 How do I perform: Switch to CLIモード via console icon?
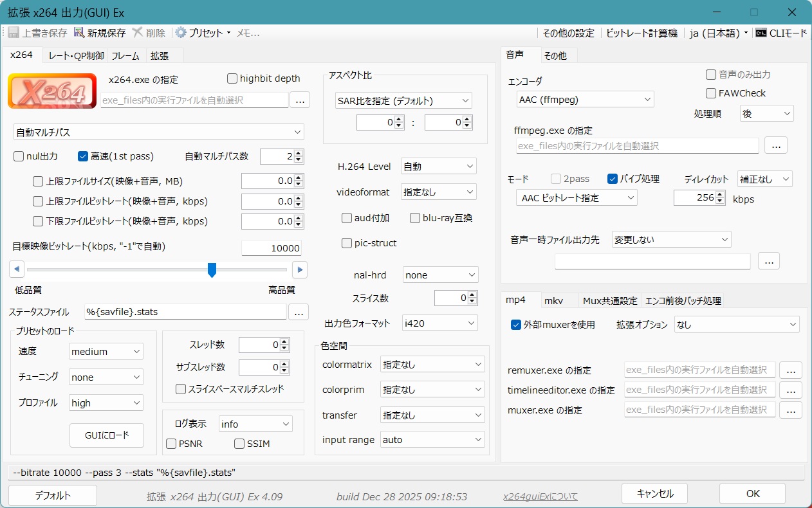coord(761,33)
